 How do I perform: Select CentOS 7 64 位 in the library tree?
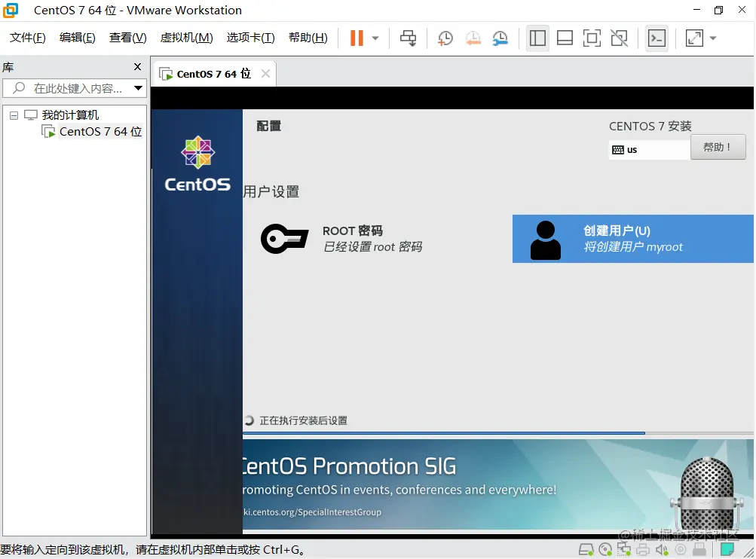point(101,132)
